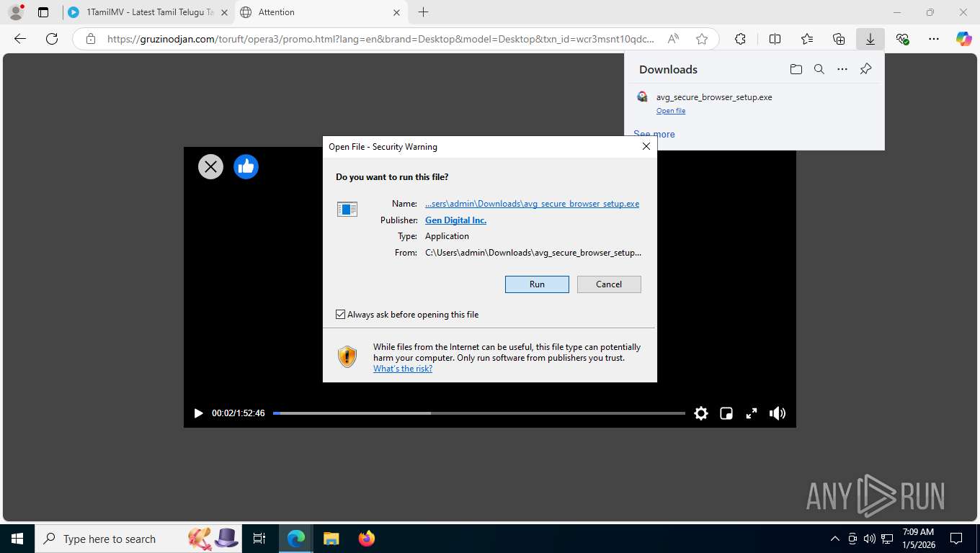Image resolution: width=980 pixels, height=553 pixels.
Task: Click the blue thumbs-up like button
Action: [246, 167]
